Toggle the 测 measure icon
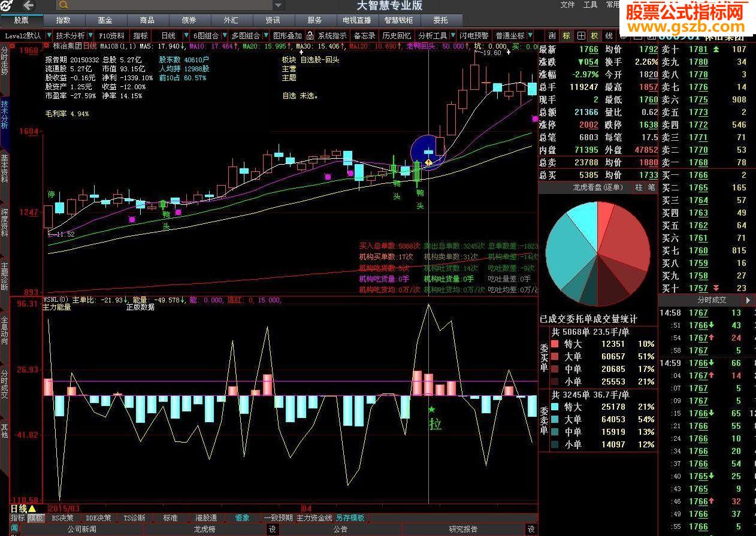Screen dimensions: 756x536 tap(552, 36)
